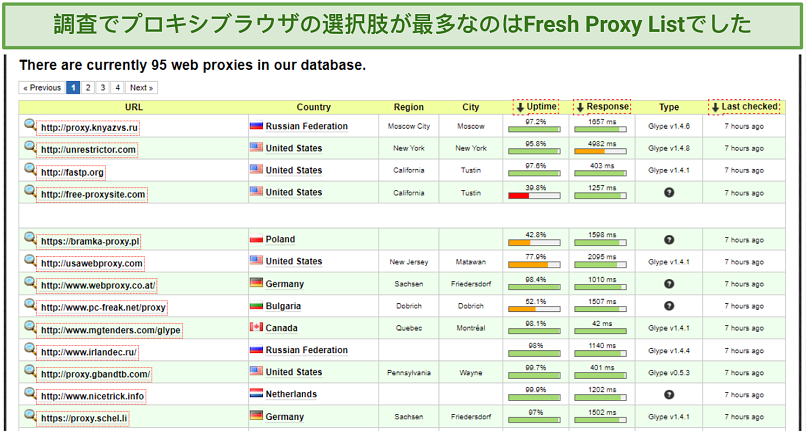This screenshot has height=434, width=806.
Task: Click 77.9% uptime bar for usawebproxy.com
Action: pyautogui.click(x=534, y=265)
